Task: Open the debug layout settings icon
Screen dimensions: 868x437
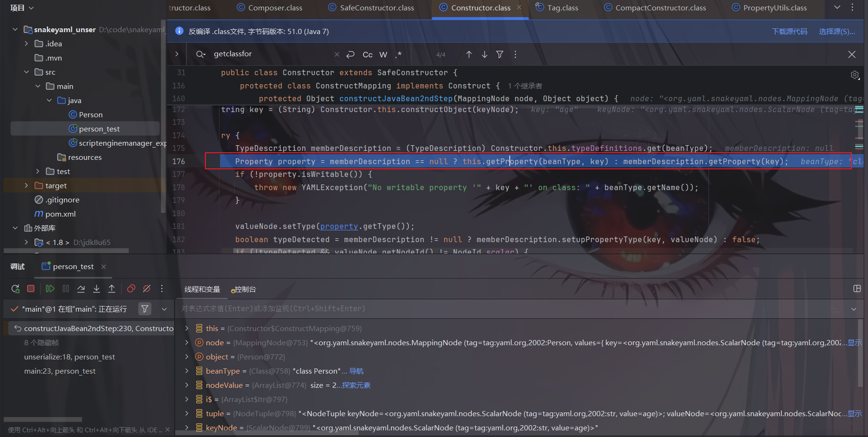Action: click(857, 288)
